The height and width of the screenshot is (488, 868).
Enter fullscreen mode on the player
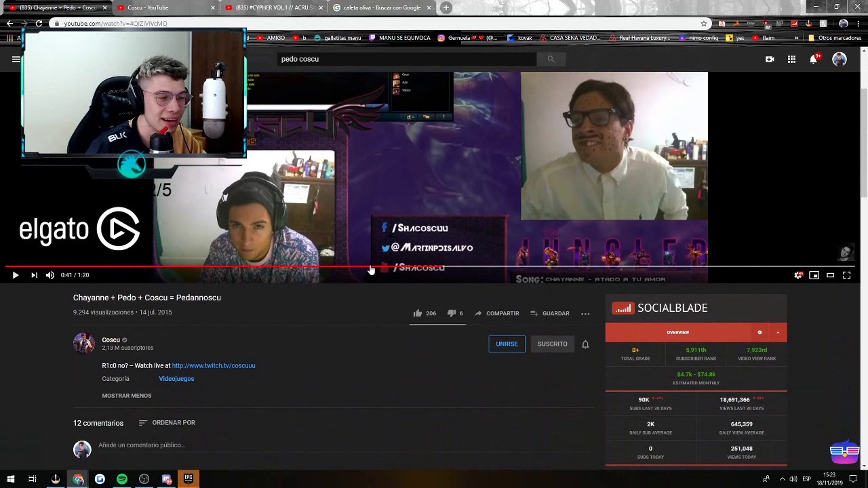846,275
